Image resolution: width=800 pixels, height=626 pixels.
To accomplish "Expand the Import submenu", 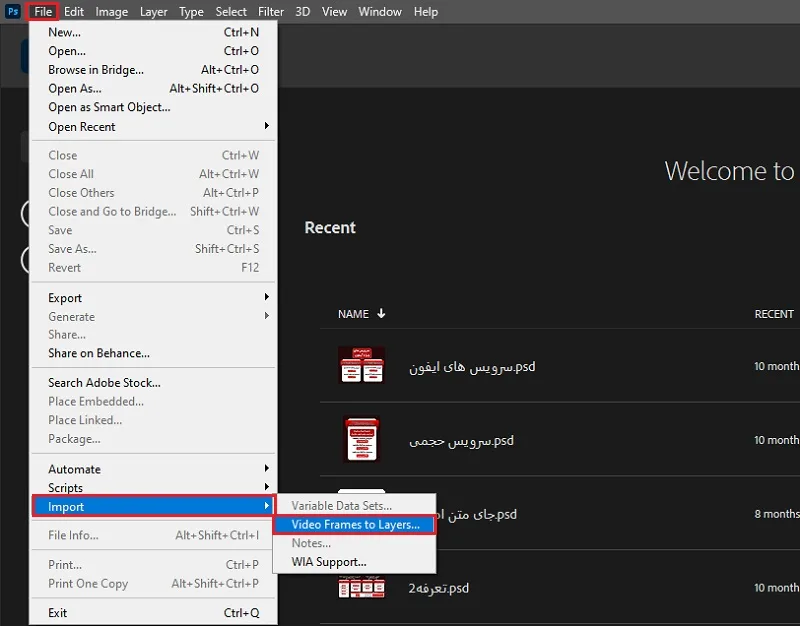I will [154, 506].
